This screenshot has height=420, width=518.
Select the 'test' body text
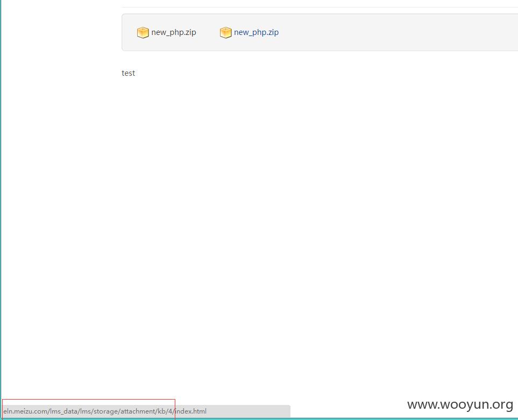(128, 73)
